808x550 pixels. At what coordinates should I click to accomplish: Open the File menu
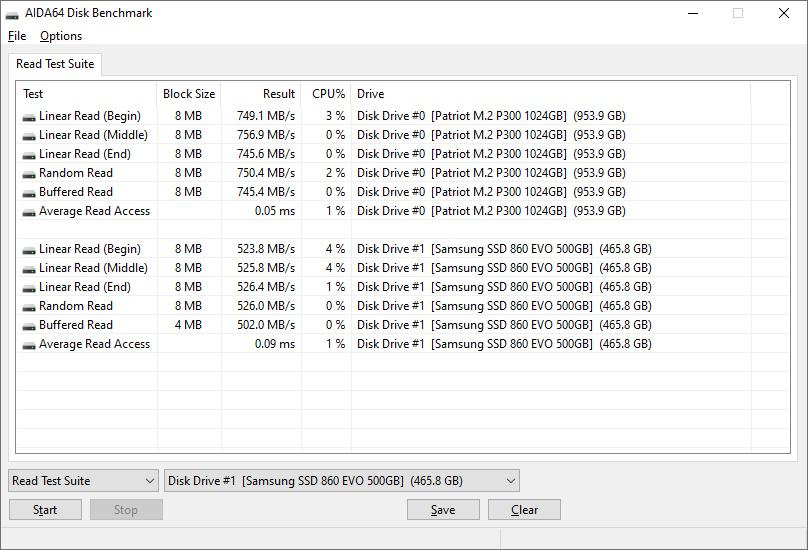pos(17,36)
